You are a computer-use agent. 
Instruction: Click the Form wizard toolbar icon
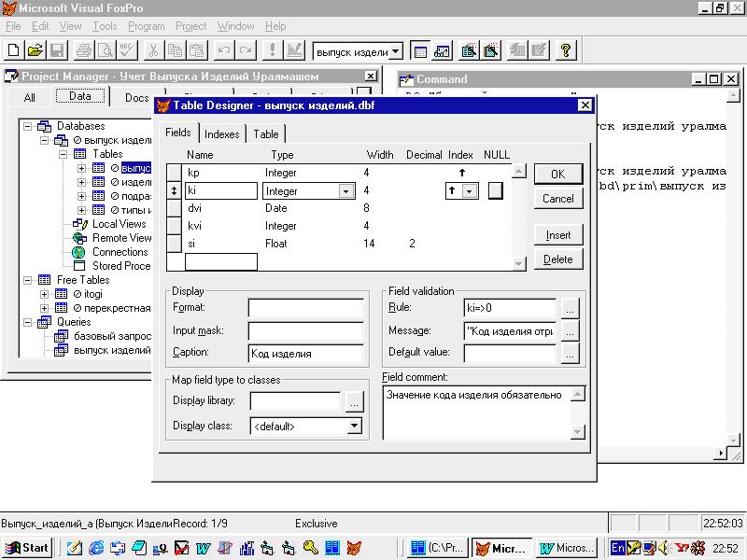tap(470, 50)
